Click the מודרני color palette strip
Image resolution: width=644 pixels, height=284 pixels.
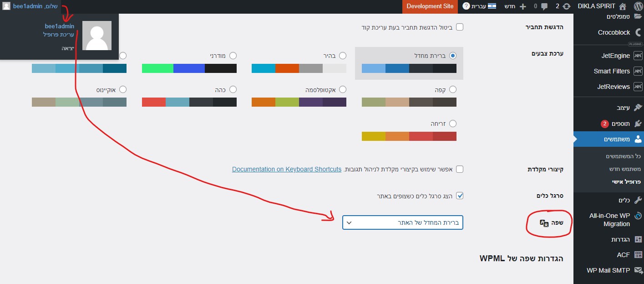[x=189, y=68]
